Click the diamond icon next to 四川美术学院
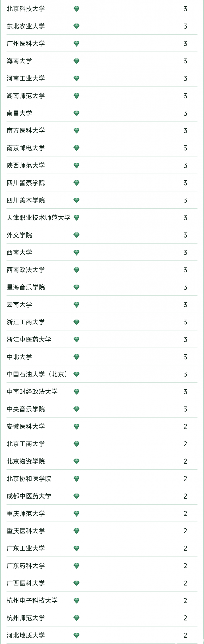 pyautogui.click(x=76, y=201)
